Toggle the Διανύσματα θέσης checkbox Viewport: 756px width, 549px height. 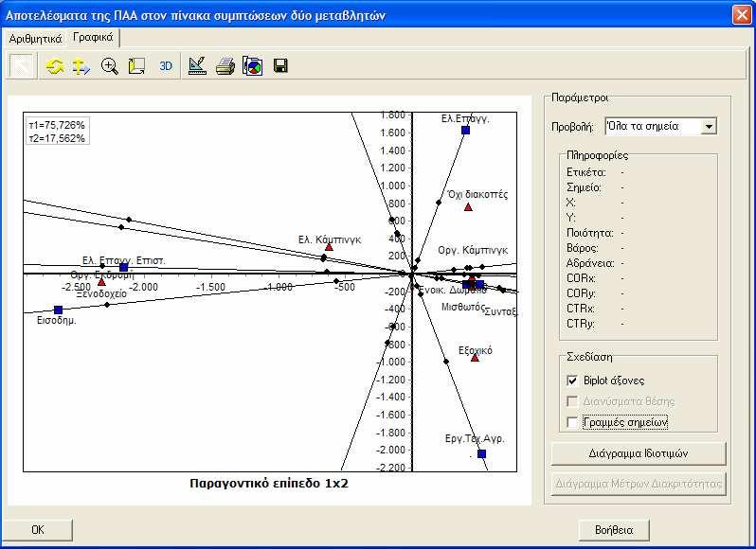pos(572,401)
